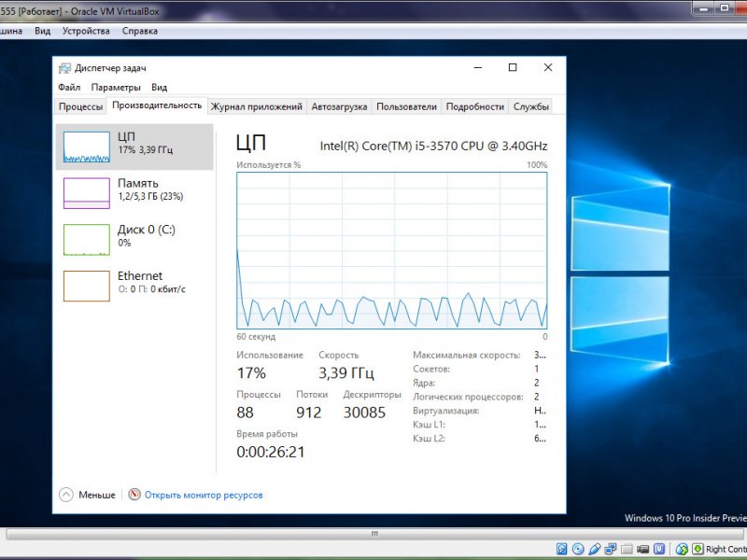Switch to the Службы tab
Viewport: 747px width, 560px height.
[x=530, y=106]
